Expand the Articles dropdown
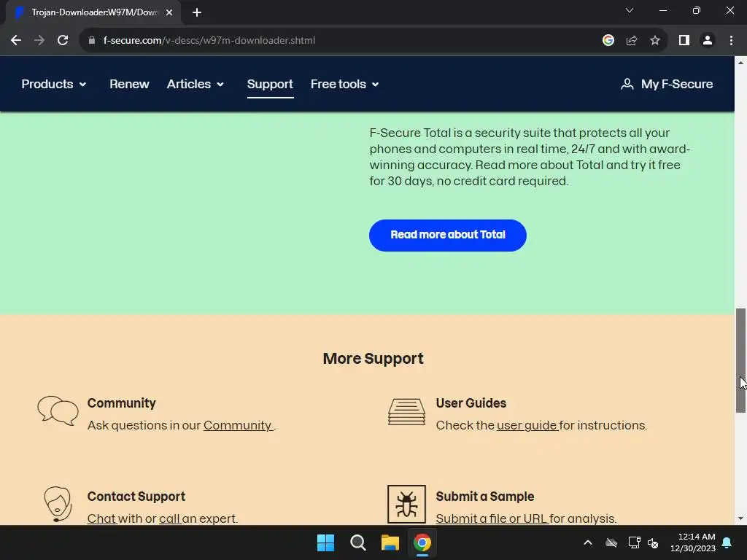This screenshot has height=560, width=747. coord(196,85)
